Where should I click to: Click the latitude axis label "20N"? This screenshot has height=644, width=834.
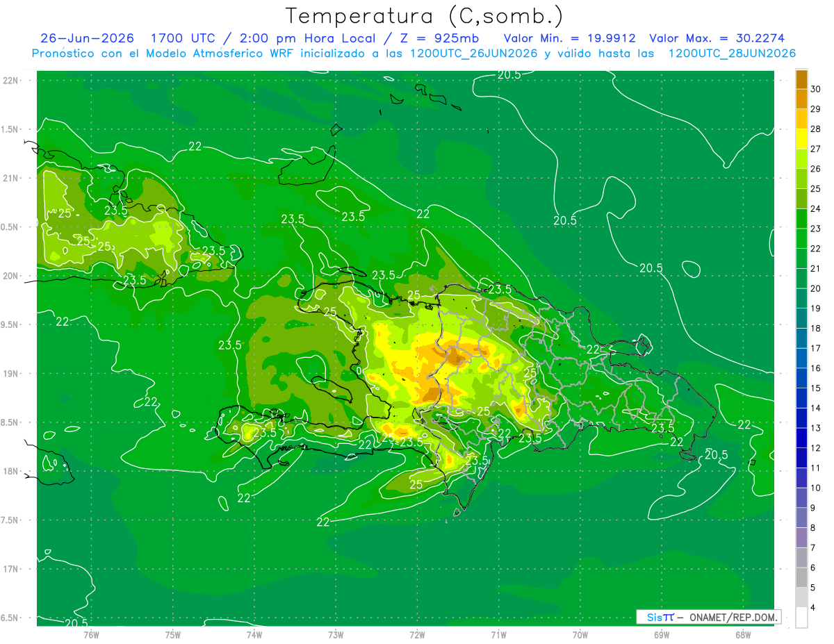click(11, 276)
